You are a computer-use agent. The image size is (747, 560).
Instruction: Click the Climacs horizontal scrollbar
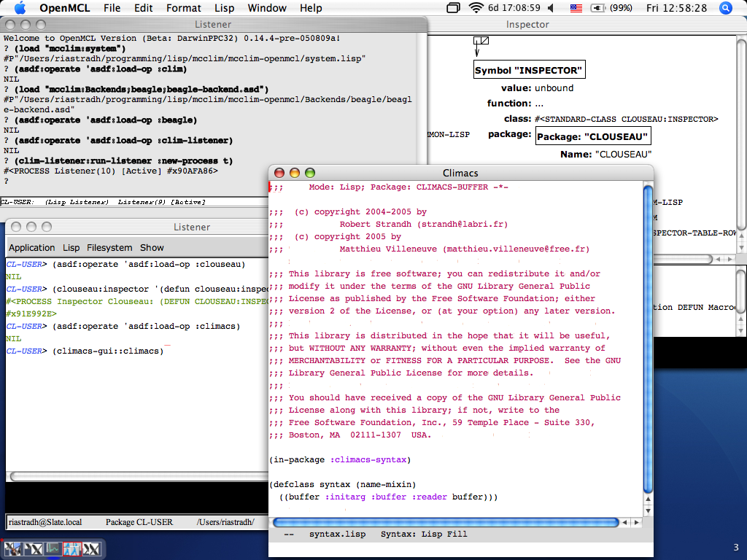coord(445,523)
